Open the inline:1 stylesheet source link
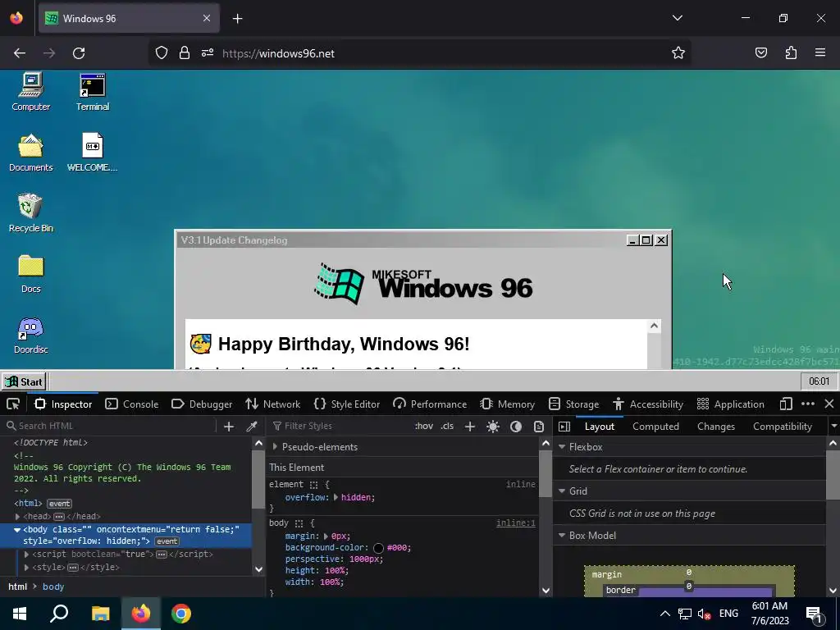The height and width of the screenshot is (630, 840). coord(515,523)
